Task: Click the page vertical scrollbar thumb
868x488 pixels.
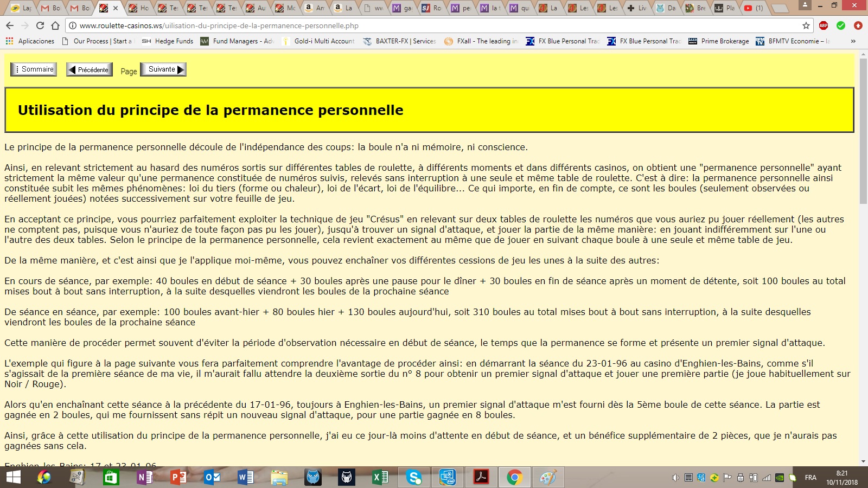Action: pyautogui.click(x=863, y=131)
